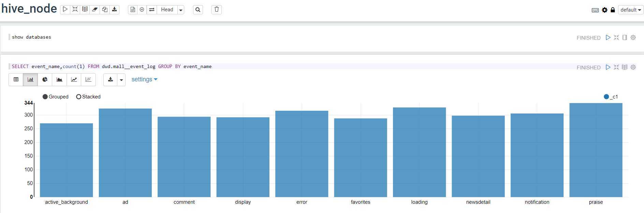Viewport: 644px width, 213px height.
Task: Open note permissions lock icon
Action: coord(613,10)
